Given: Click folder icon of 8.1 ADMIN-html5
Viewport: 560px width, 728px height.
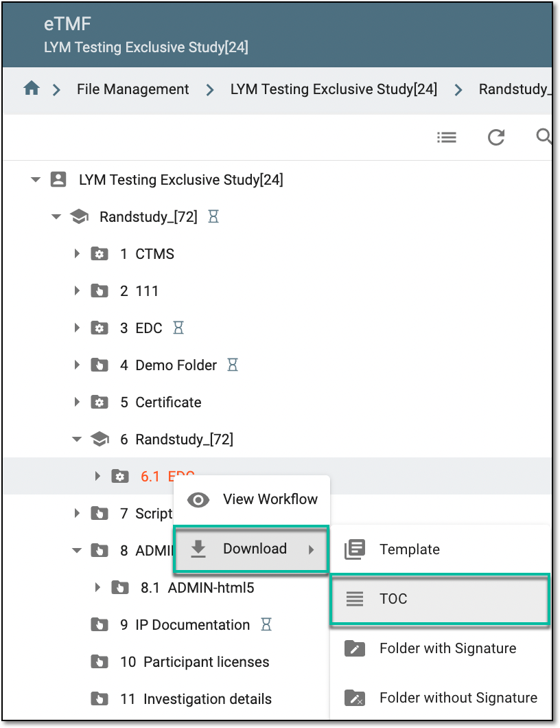Looking at the screenshot, I should pyautogui.click(x=120, y=588).
